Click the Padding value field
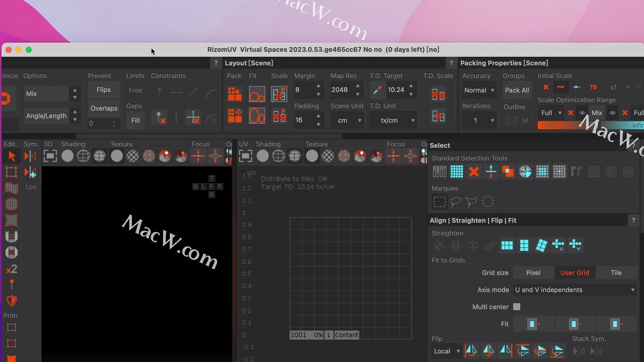 pyautogui.click(x=304, y=120)
